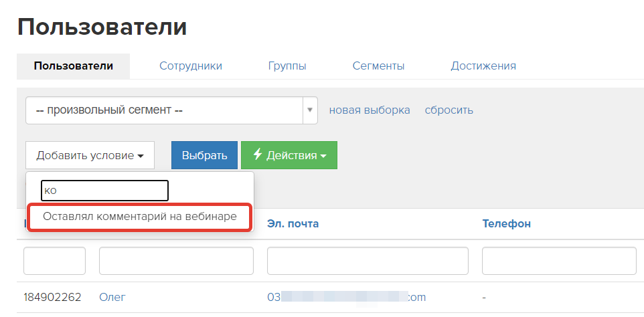Click the Телефон filter field
Viewport: 644px width, 317px height.
pos(559,261)
